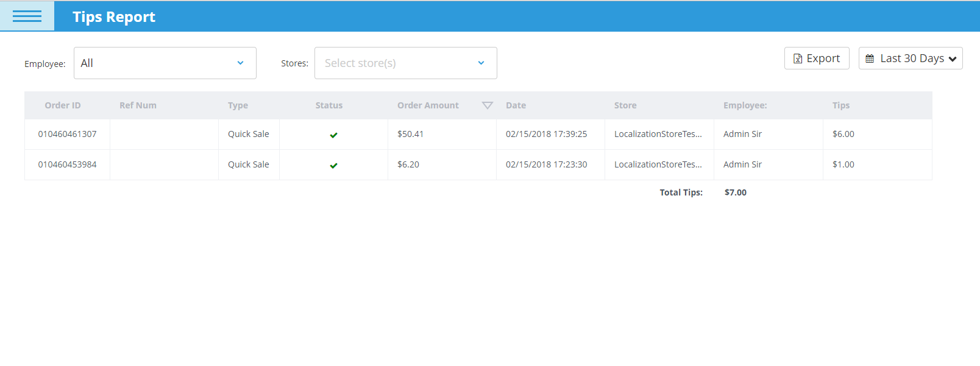The image size is (980, 366).
Task: Open the hamburger navigation menu
Action: [x=27, y=16]
